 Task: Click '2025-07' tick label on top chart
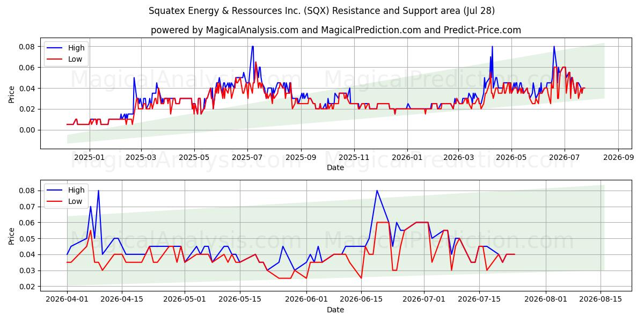click(247, 158)
